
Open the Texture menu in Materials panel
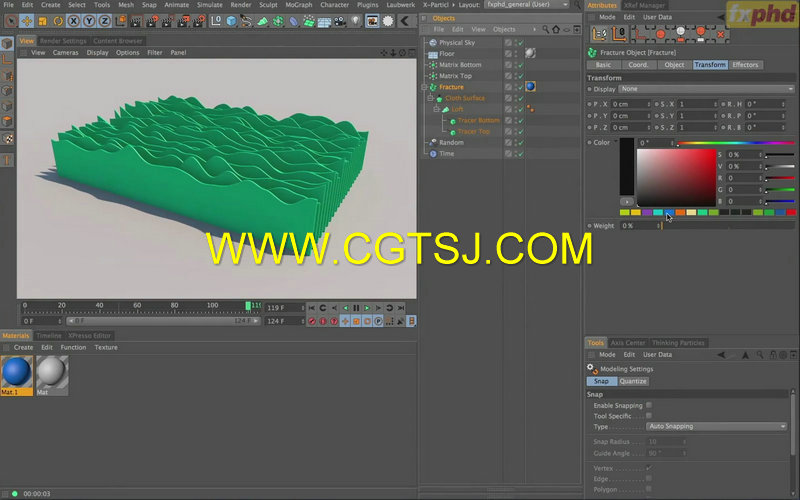pyautogui.click(x=106, y=347)
